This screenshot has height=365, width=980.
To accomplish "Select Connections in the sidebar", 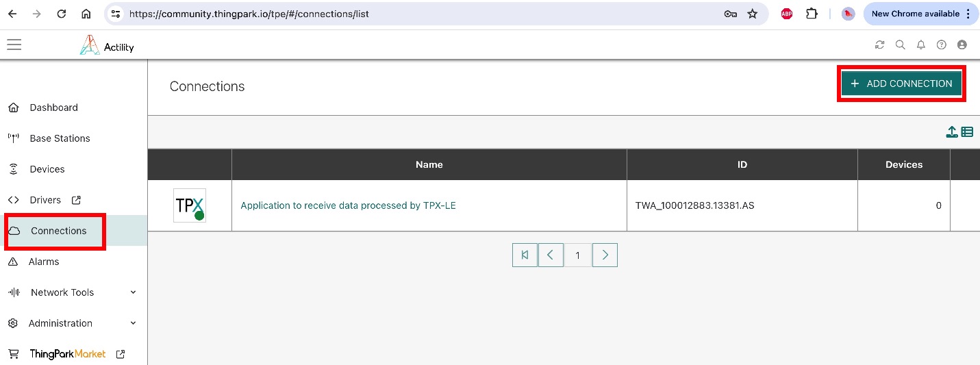I will (x=73, y=231).
